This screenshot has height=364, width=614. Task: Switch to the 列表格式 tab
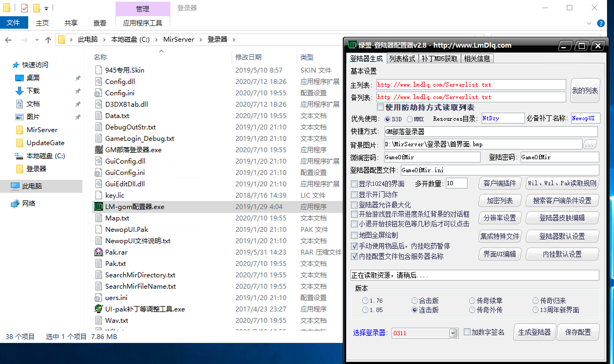click(x=402, y=58)
